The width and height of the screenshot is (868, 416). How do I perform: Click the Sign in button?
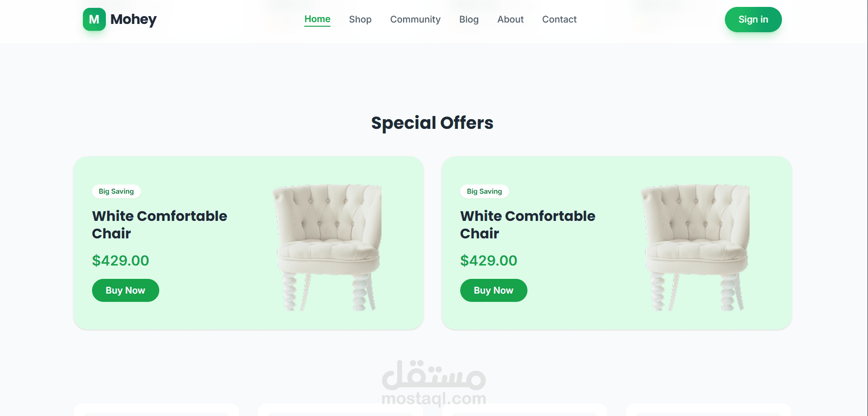(753, 19)
